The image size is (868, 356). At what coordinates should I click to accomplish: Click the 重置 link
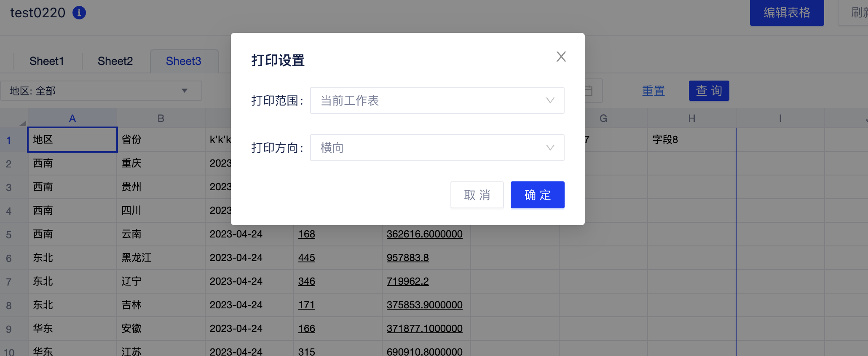[653, 91]
